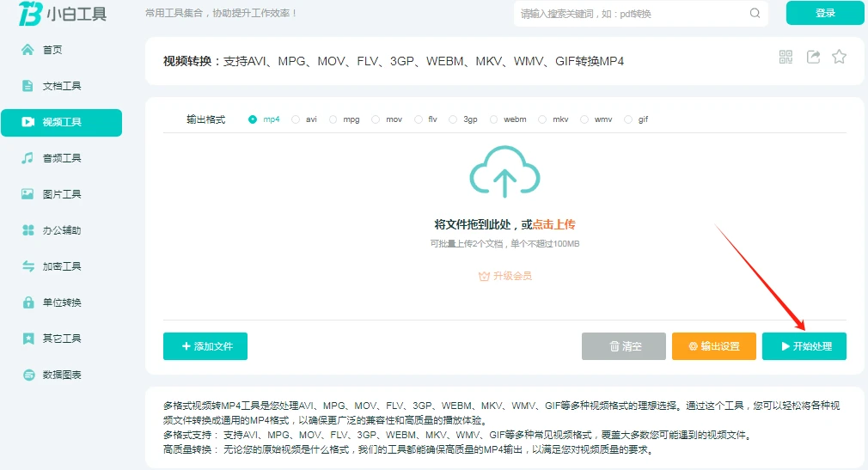Open 办公辅助 menu item
This screenshot has width=868, height=470.
tap(61, 230)
